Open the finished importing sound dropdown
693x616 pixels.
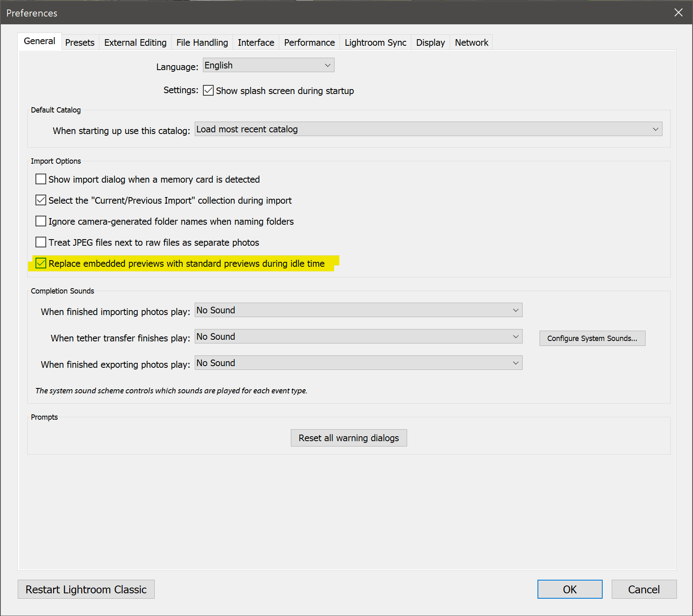[x=357, y=310]
